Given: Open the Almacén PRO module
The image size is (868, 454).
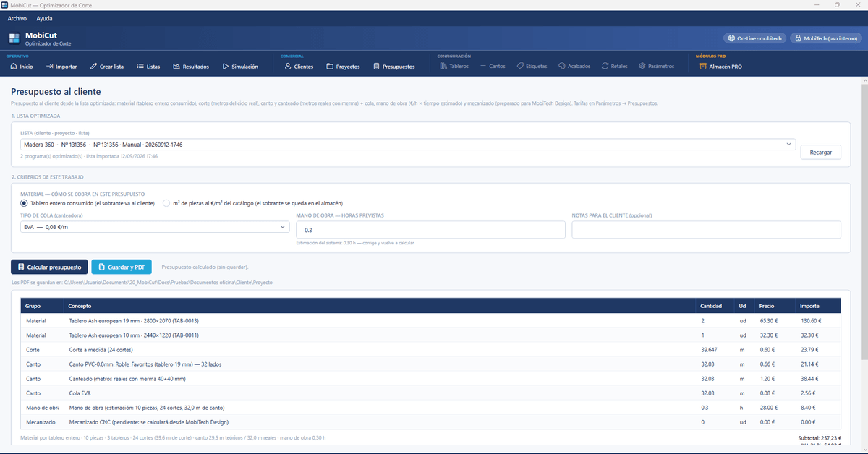Looking at the screenshot, I should [721, 66].
